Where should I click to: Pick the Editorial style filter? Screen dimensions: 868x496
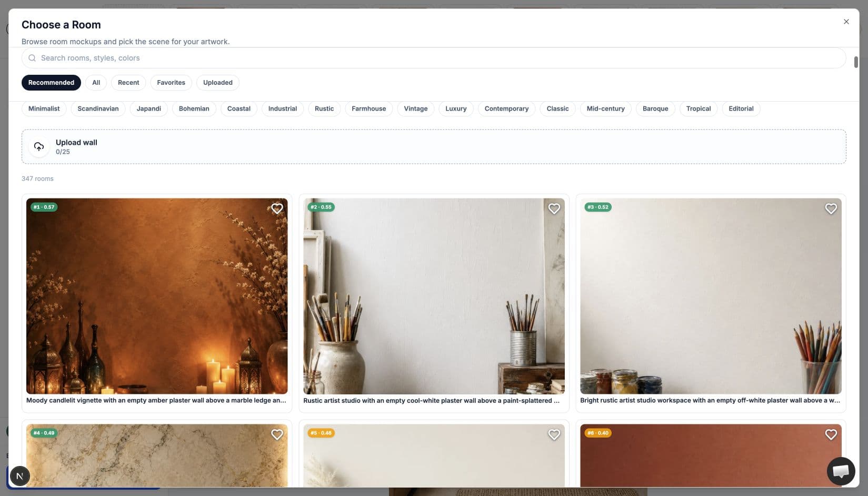[x=741, y=109]
